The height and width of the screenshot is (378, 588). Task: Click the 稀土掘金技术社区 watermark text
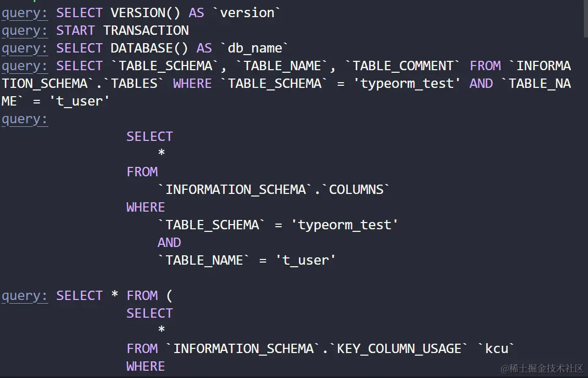click(542, 368)
